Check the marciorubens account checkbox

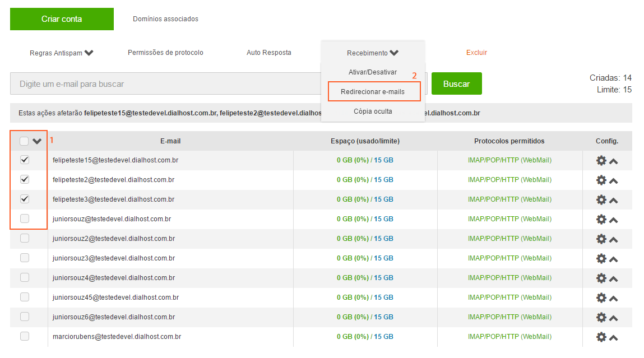tap(25, 336)
